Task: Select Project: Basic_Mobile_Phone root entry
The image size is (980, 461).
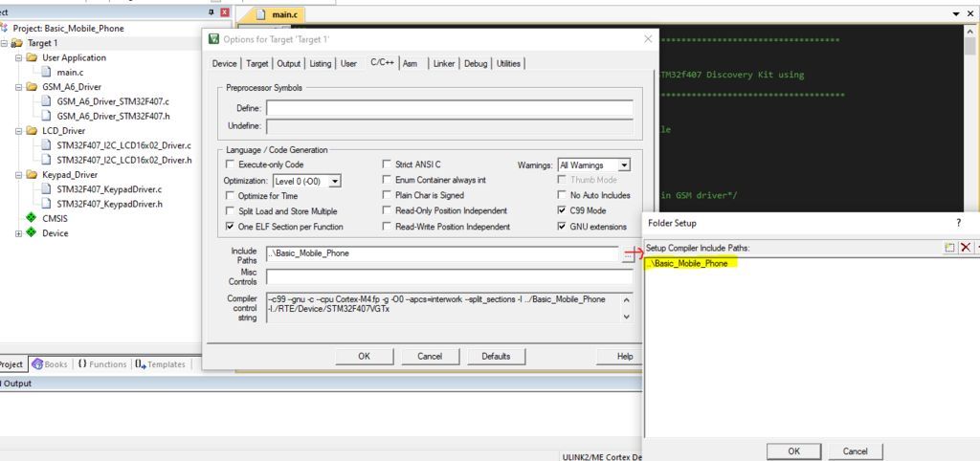Action: [x=68, y=28]
